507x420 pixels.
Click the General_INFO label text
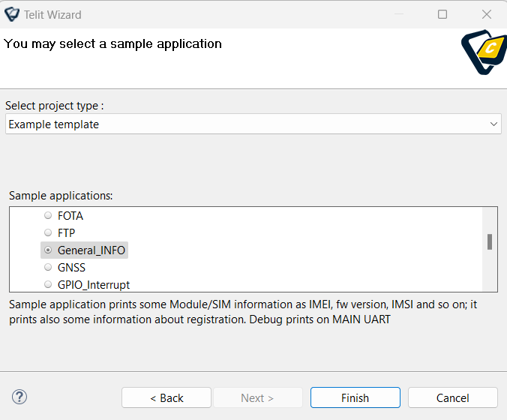91,250
